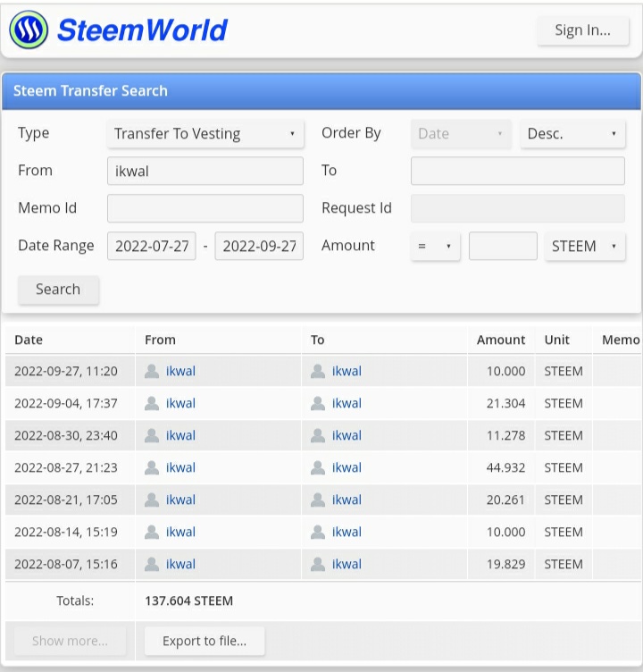Focus the Memo Id input field
The height and width of the screenshot is (672, 643).
click(205, 208)
